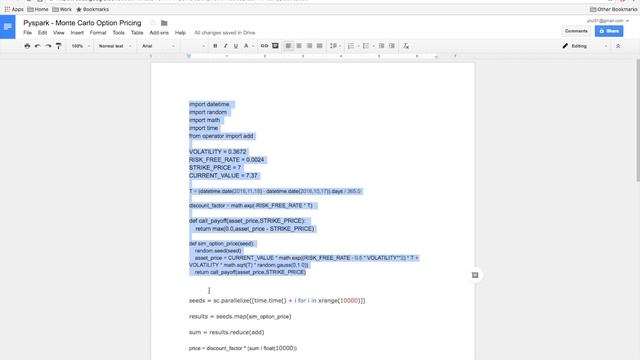
Task: Star the Pyspark document
Action: tap(153, 23)
